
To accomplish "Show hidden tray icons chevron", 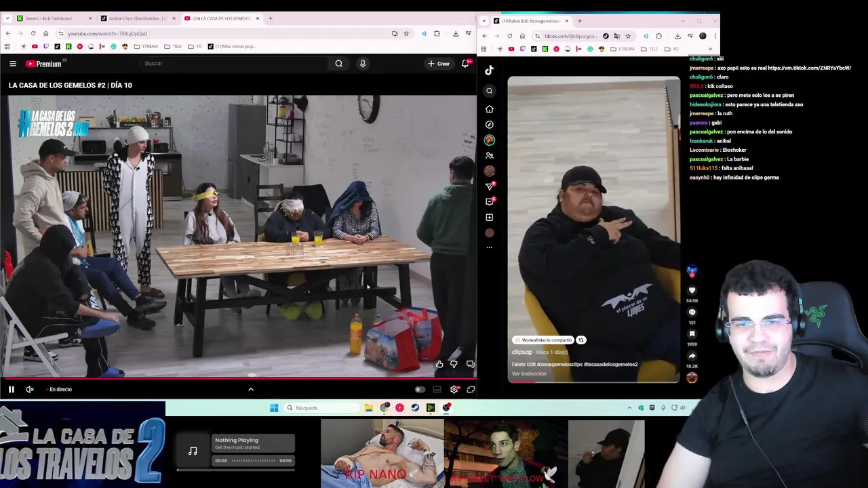I will point(629,408).
